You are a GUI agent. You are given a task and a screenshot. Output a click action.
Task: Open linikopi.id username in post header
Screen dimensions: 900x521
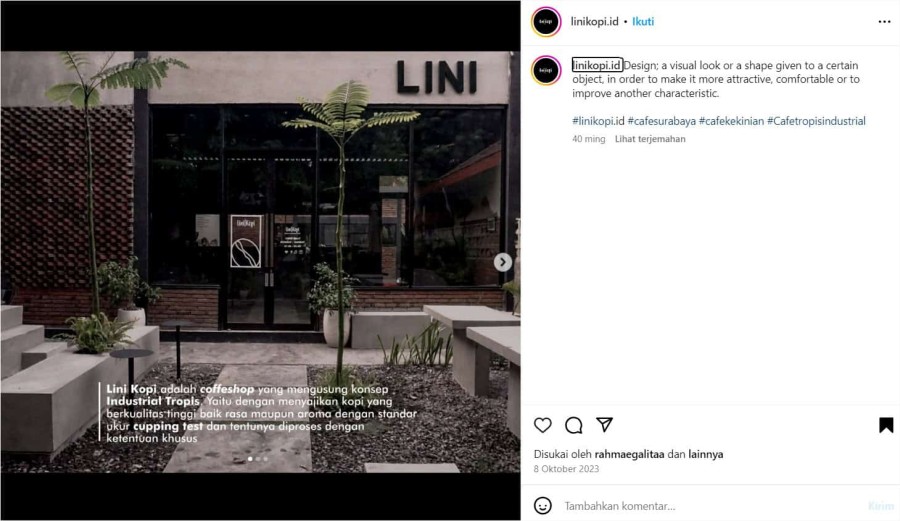click(x=594, y=22)
